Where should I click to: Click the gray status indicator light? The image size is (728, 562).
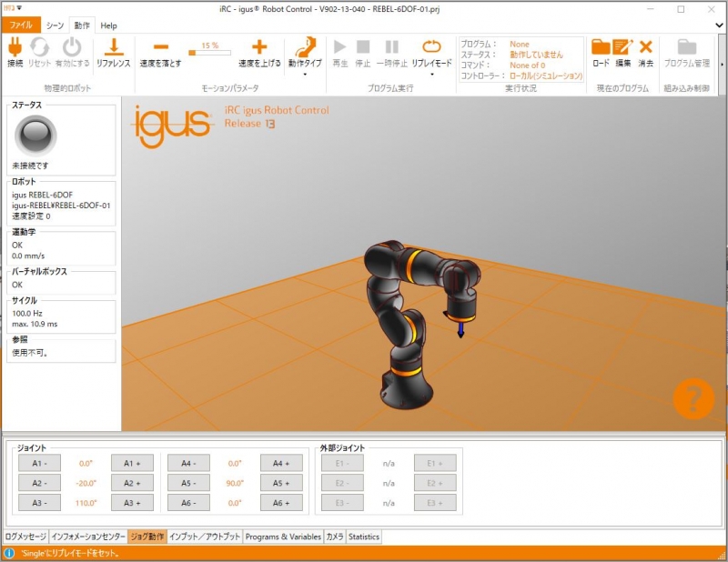35,135
